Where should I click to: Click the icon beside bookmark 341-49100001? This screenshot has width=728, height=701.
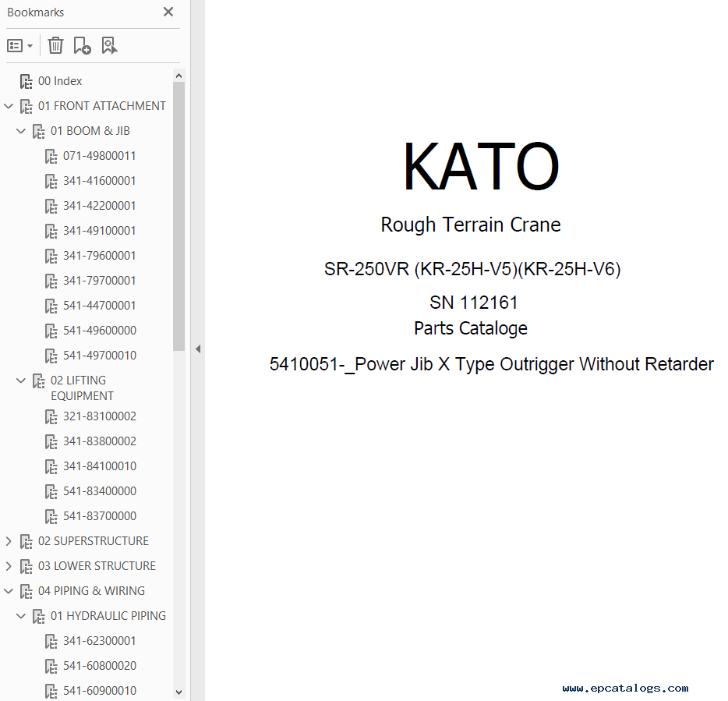[51, 232]
